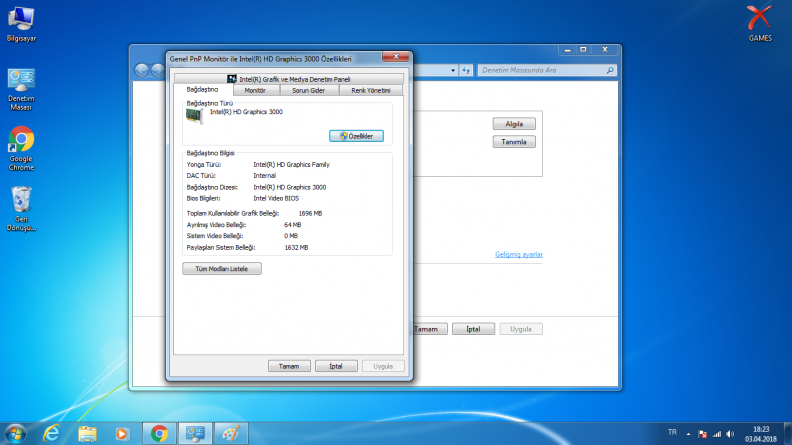This screenshot has height=445, width=792.
Task: Open the network signal tray icon
Action: 716,434
